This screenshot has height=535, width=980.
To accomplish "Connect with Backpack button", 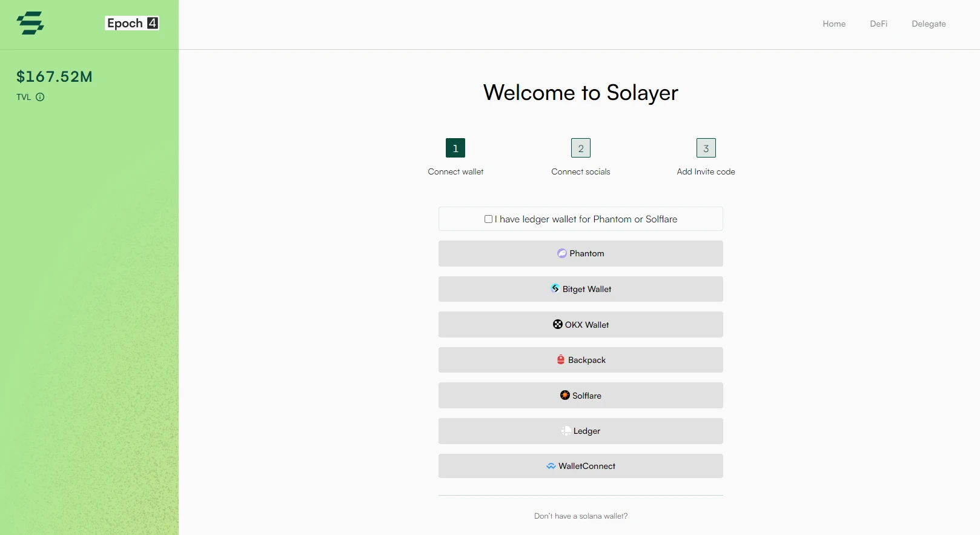I will [581, 360].
